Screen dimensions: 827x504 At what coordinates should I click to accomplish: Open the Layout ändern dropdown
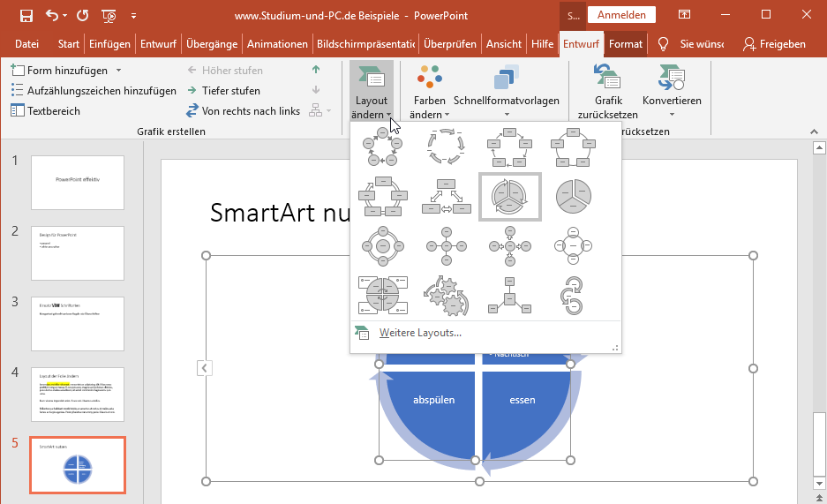point(372,91)
